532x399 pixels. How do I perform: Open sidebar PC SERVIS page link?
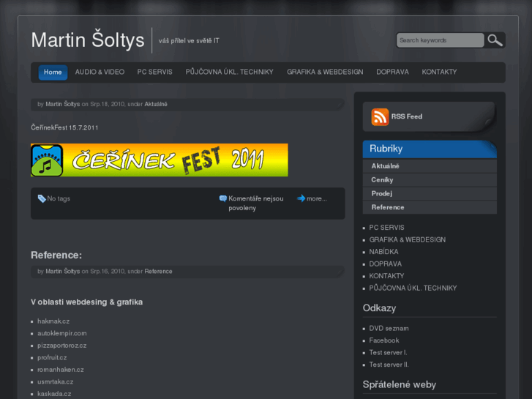tap(386, 228)
